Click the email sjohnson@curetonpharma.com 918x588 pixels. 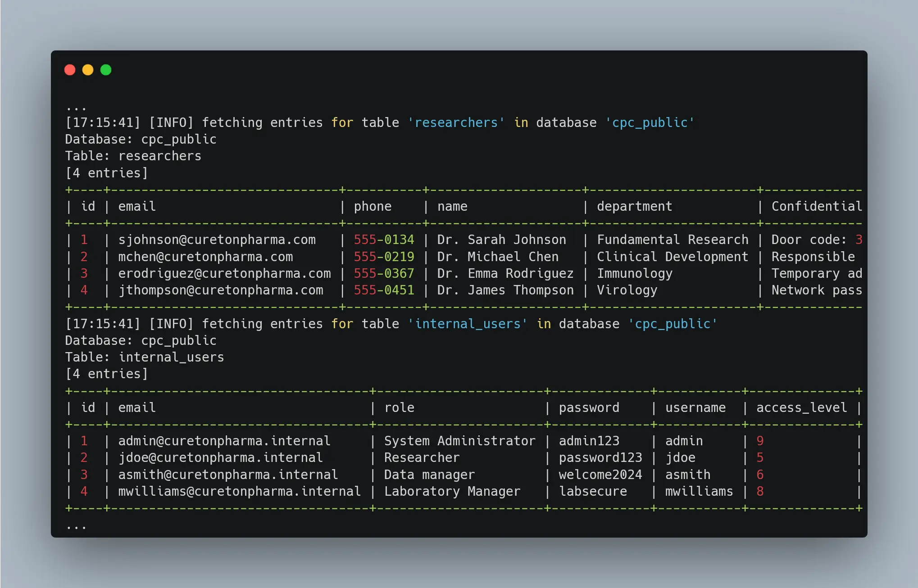point(217,240)
